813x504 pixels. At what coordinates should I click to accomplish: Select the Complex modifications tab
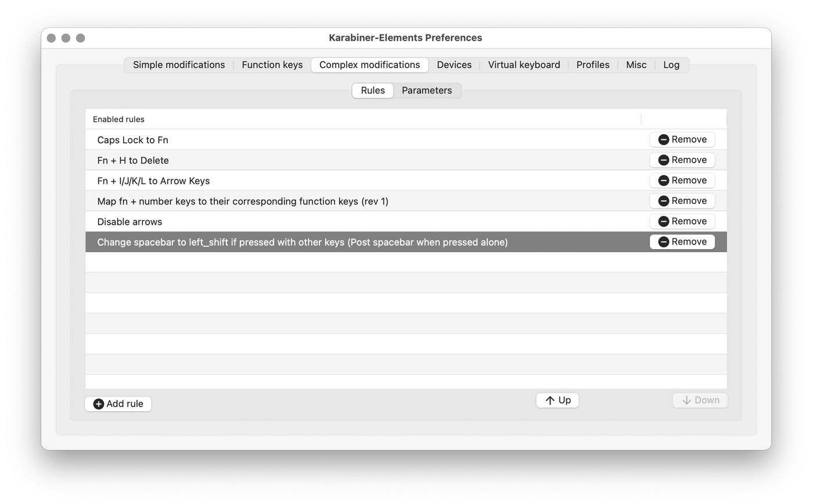point(369,65)
